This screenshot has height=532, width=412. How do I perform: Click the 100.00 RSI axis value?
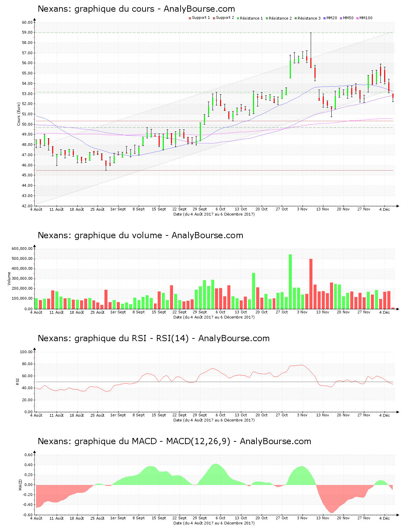coord(26,352)
